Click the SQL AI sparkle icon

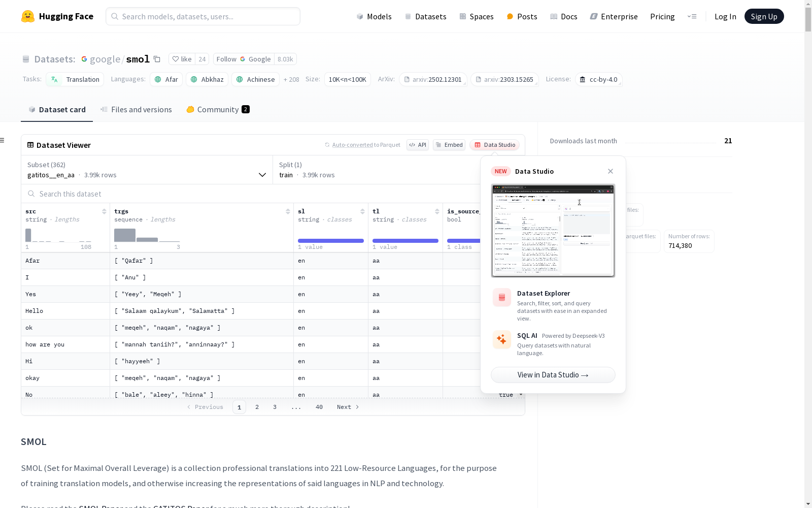(x=502, y=339)
